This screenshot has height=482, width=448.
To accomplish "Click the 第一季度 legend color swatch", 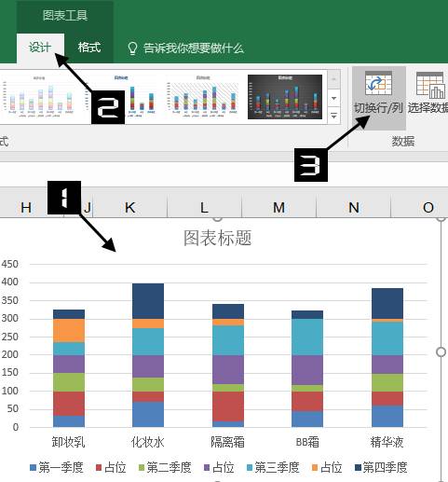I will (33, 468).
